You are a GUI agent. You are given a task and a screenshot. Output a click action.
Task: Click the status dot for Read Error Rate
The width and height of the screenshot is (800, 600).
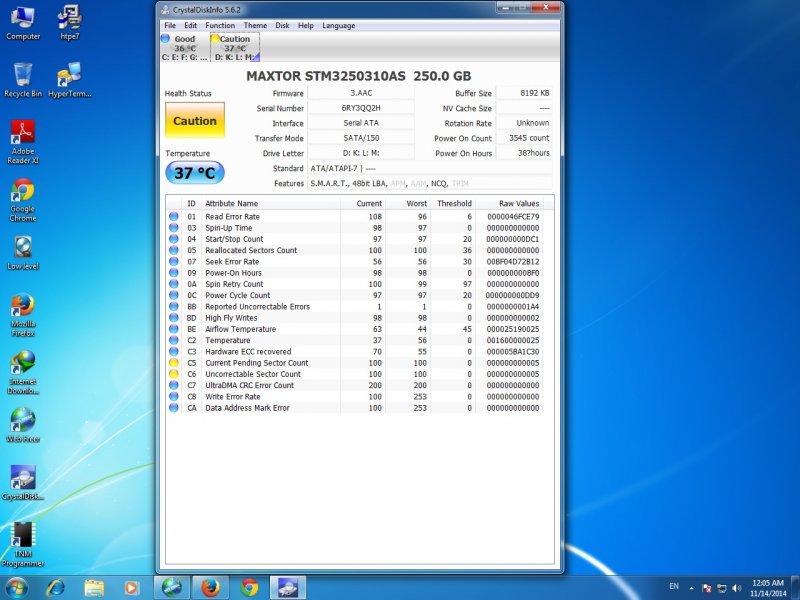tap(173, 216)
